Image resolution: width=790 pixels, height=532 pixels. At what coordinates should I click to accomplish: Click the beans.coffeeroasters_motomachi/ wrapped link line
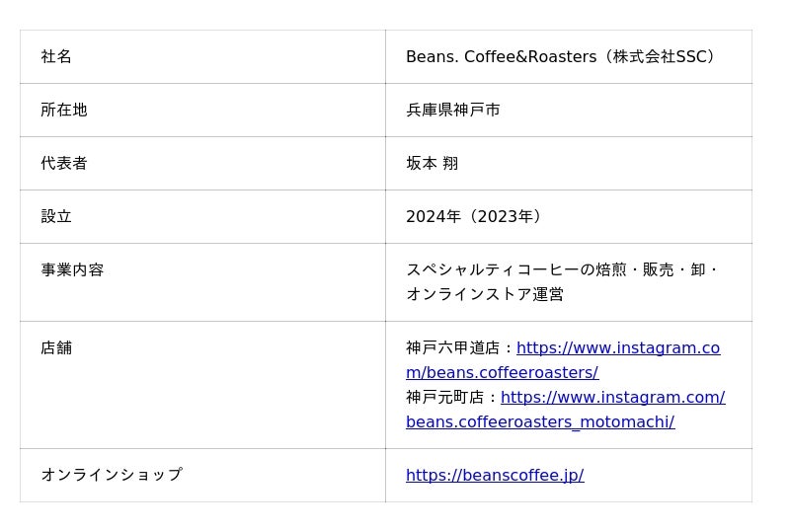pyautogui.click(x=540, y=422)
